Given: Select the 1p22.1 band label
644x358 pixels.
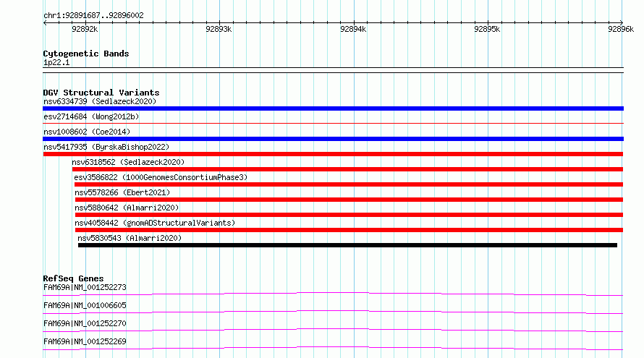Looking at the screenshot, I should [x=56, y=62].
